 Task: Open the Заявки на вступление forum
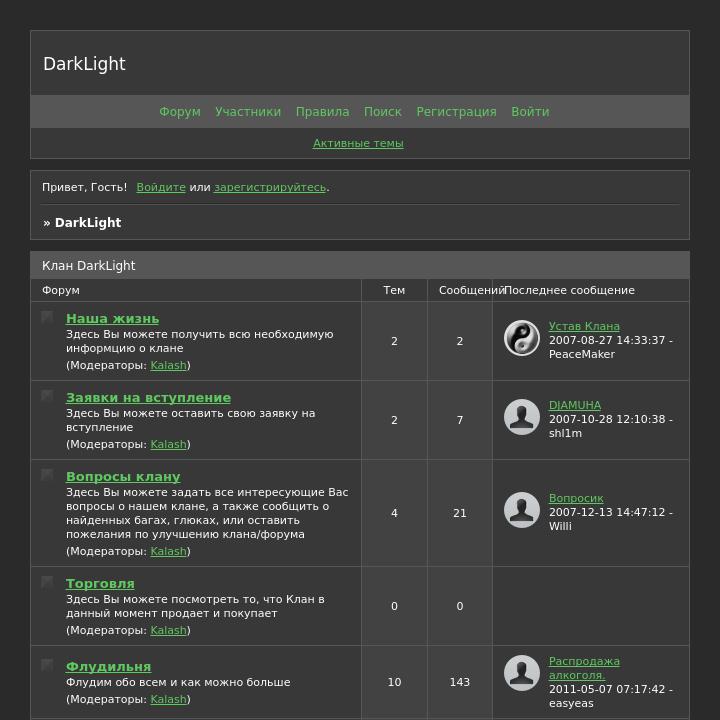(148, 398)
